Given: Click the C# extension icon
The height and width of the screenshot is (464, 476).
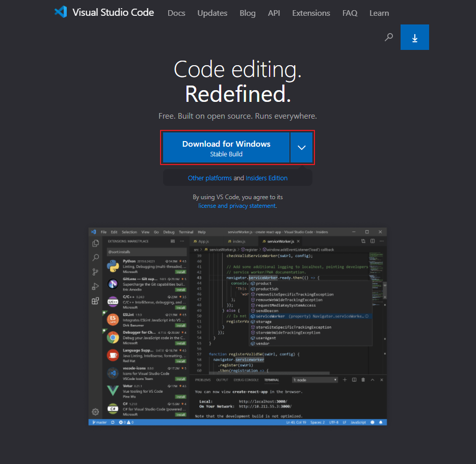Looking at the screenshot, I should [113, 408].
